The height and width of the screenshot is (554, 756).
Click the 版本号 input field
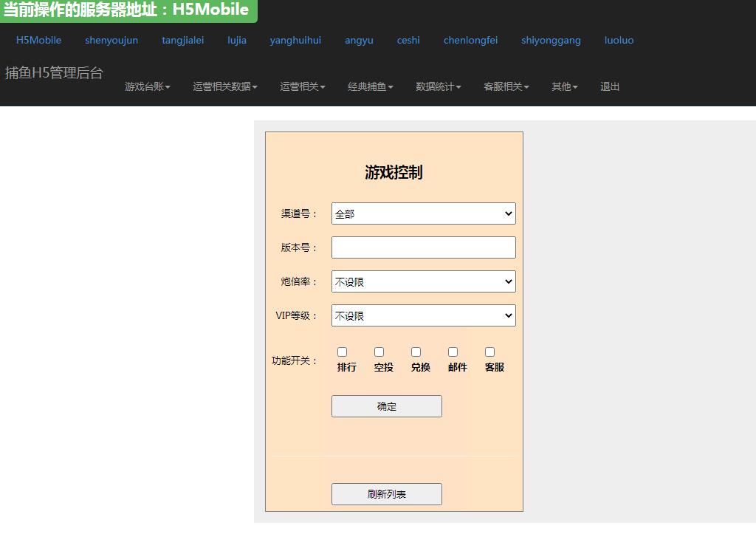point(423,247)
